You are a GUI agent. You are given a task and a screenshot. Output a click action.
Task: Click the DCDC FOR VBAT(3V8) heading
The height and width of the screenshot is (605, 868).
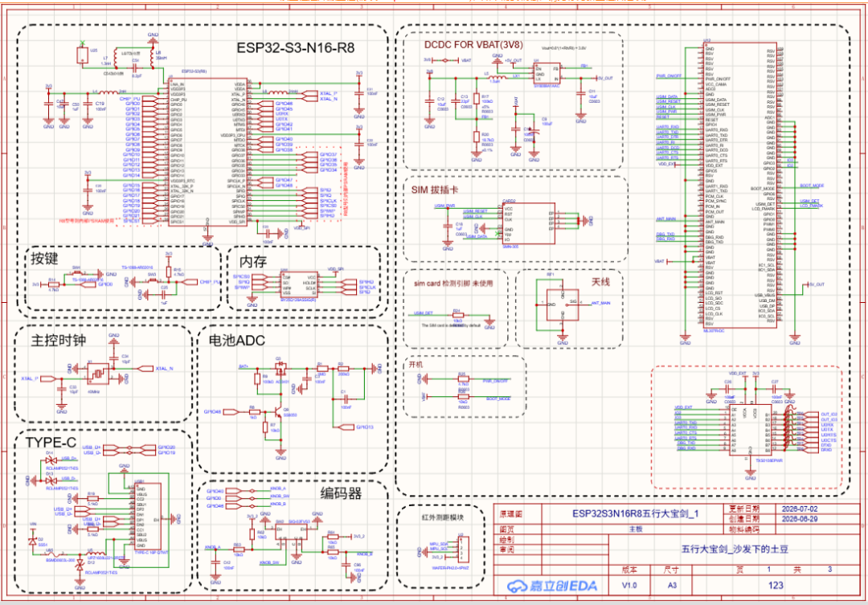click(x=473, y=44)
